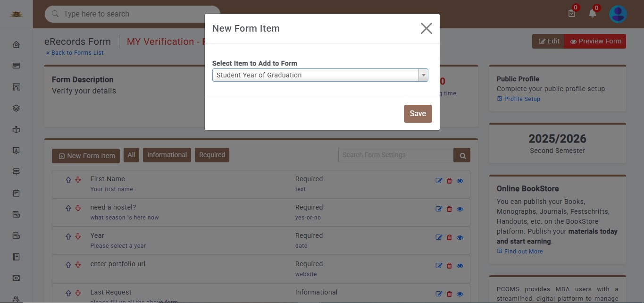644x303 pixels.
Task: Toggle visibility of 'need a hostel?' item
Action: pyautogui.click(x=460, y=209)
